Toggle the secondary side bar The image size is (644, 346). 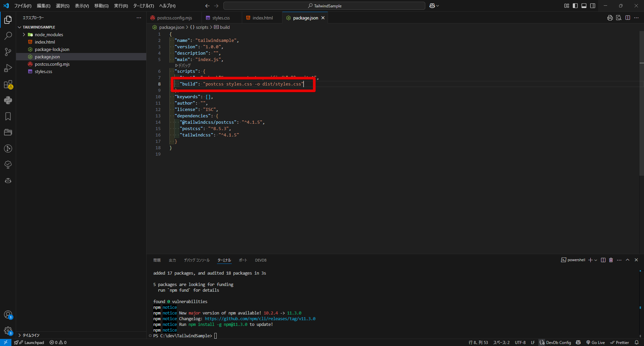[x=593, y=6]
